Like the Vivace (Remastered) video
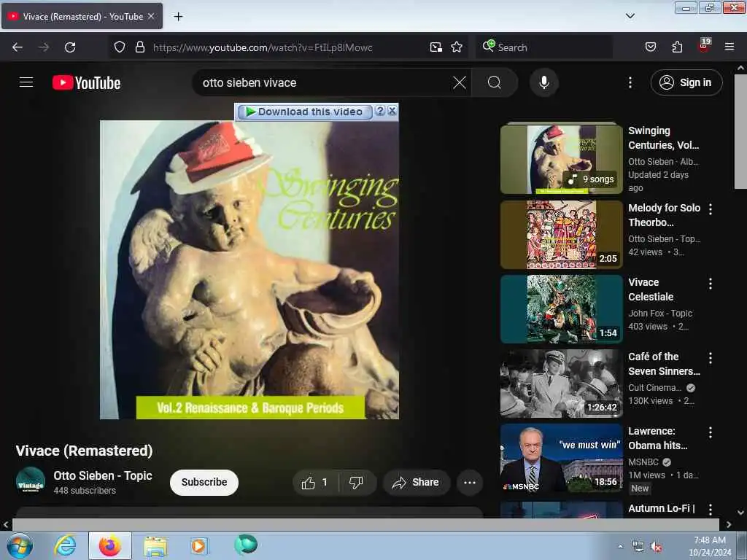This screenshot has width=747, height=560. click(x=315, y=483)
